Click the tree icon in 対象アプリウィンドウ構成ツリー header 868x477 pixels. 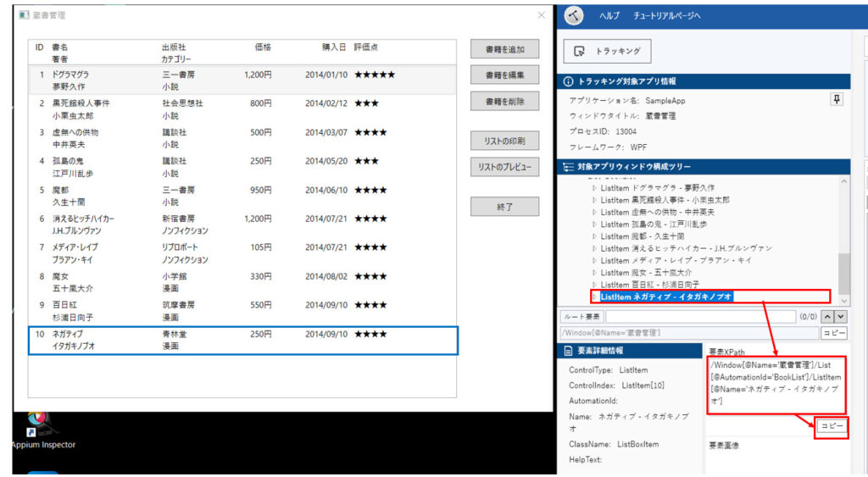click(x=568, y=168)
